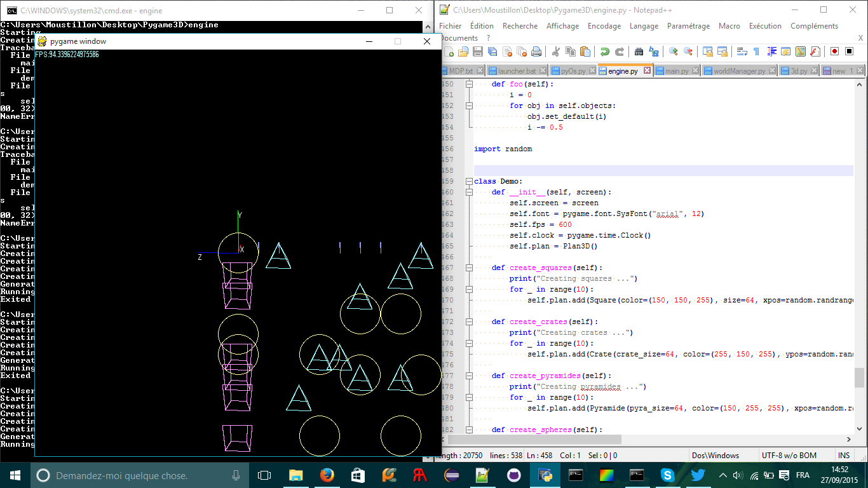868x488 pixels.
Task: Open Skype from the taskbar
Action: point(667,475)
